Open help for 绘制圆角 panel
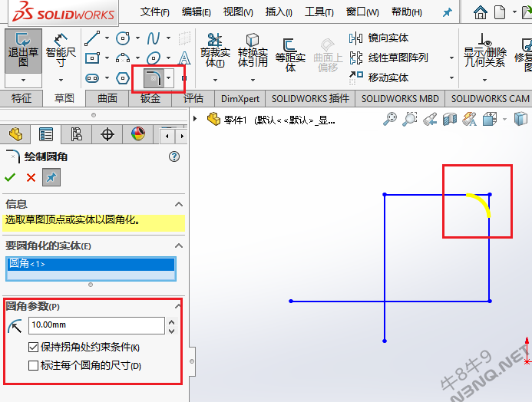 click(x=174, y=157)
